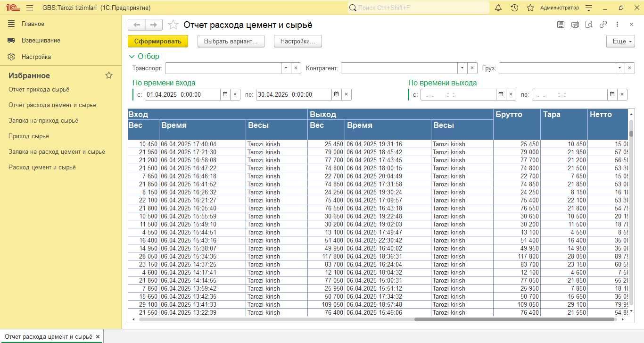Open the Еще dropdown menu
This screenshot has height=343, width=644.
click(x=620, y=42)
